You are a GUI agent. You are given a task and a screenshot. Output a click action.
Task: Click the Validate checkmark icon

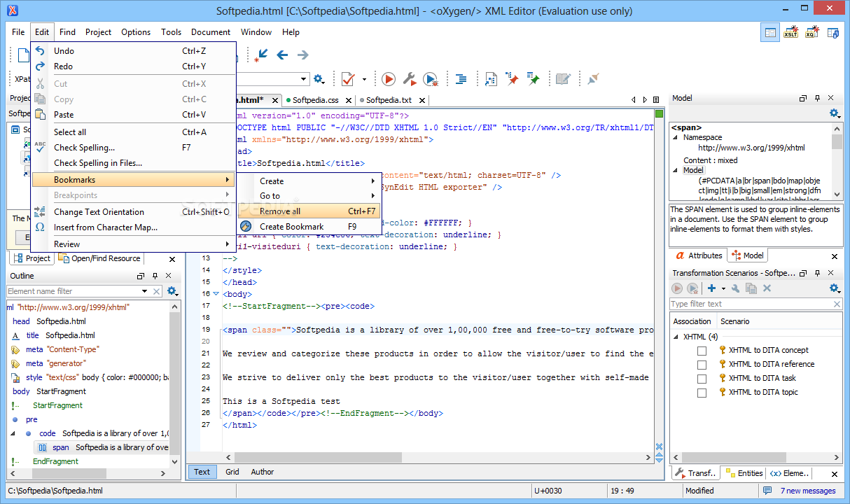pyautogui.click(x=348, y=79)
